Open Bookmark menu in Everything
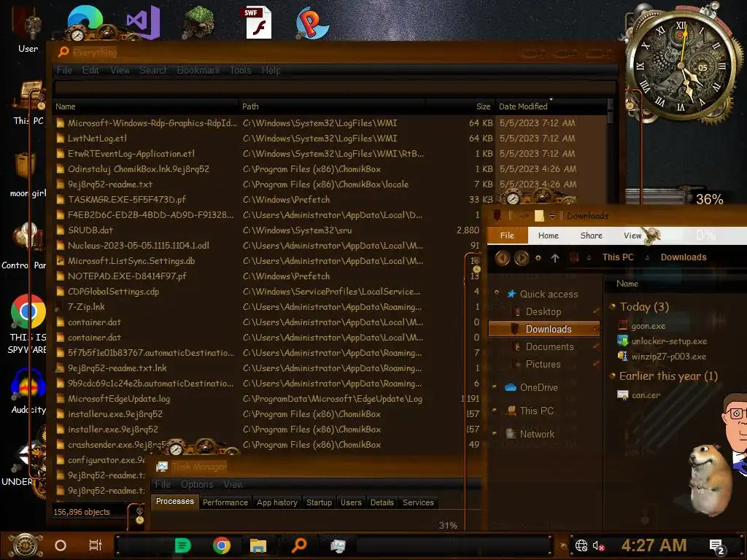The image size is (747, 560). point(198,71)
